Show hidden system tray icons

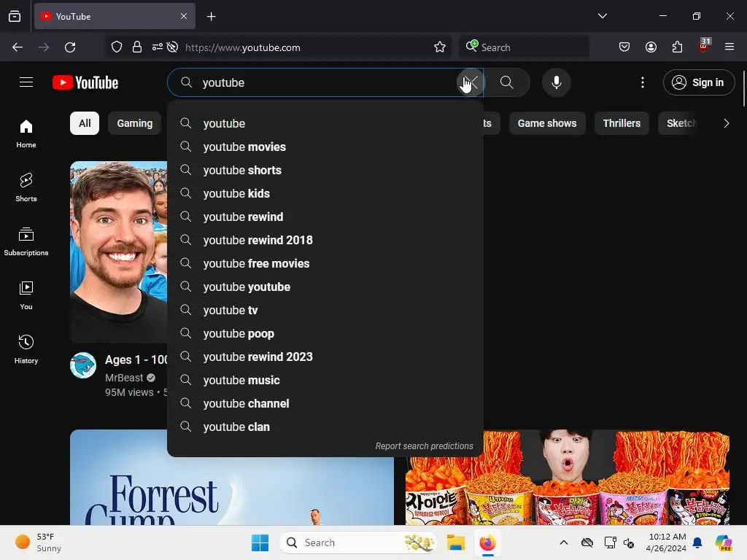coord(564,542)
